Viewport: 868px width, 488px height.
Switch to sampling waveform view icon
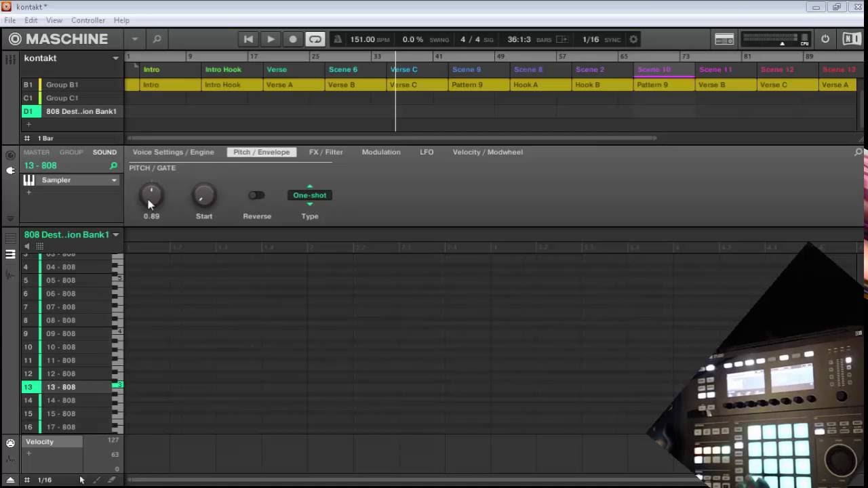(x=10, y=274)
